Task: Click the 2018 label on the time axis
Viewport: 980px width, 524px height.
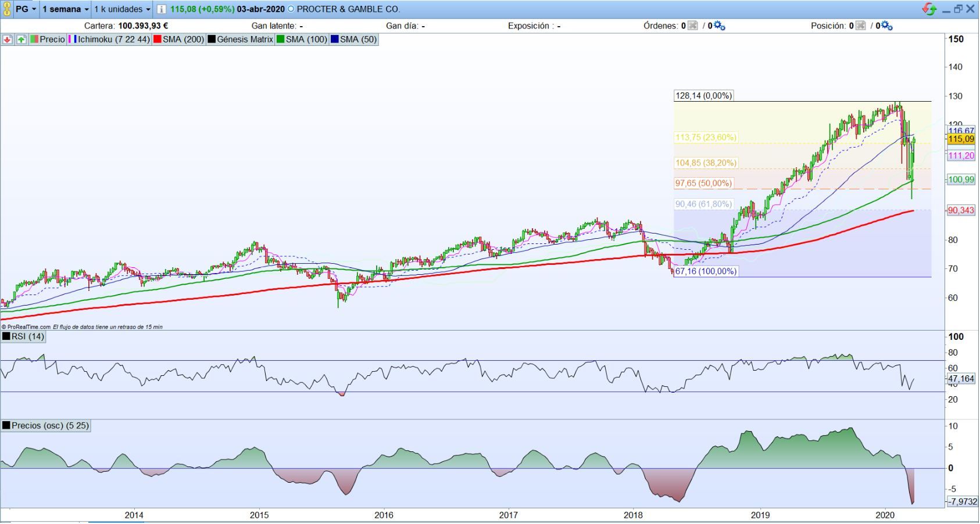Action: click(633, 515)
